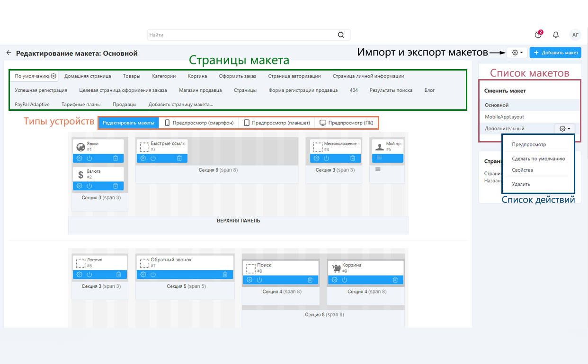Open the АГ user avatar menu
588x364 pixels.
575,35
